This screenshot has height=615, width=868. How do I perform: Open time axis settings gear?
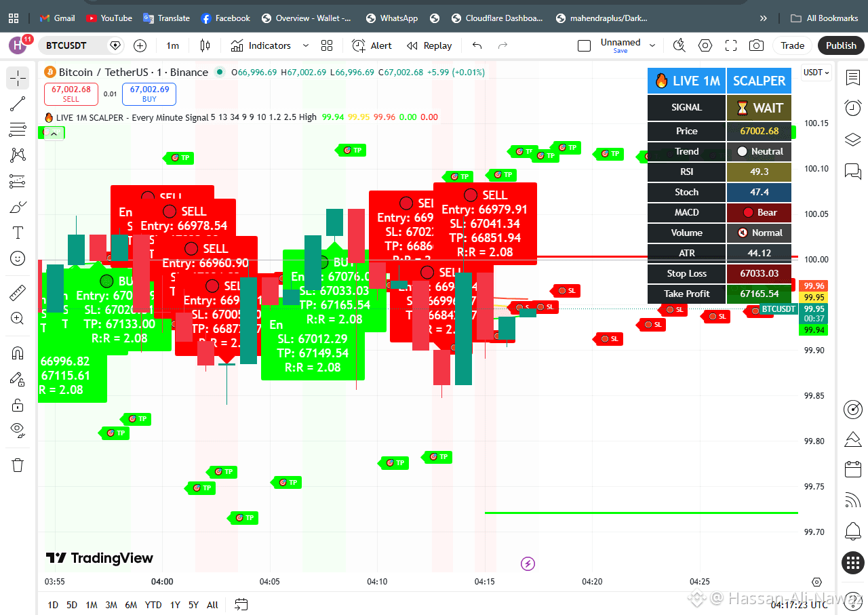click(816, 582)
